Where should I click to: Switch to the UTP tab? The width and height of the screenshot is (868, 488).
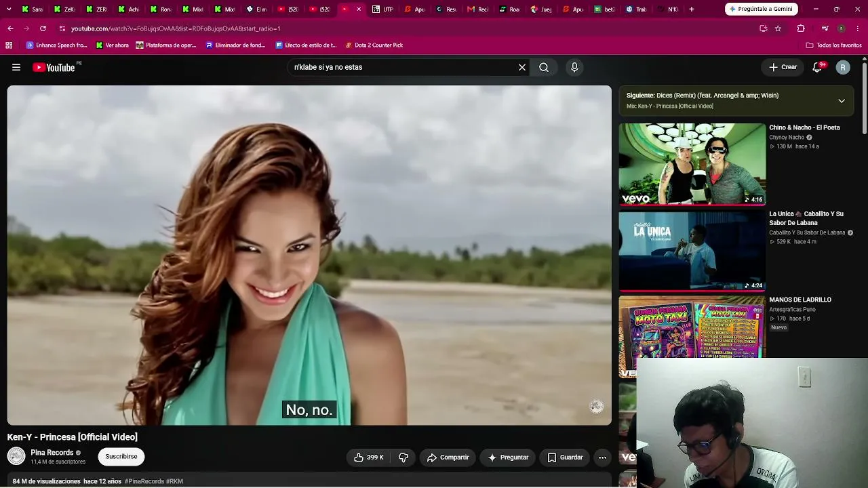pyautogui.click(x=383, y=9)
